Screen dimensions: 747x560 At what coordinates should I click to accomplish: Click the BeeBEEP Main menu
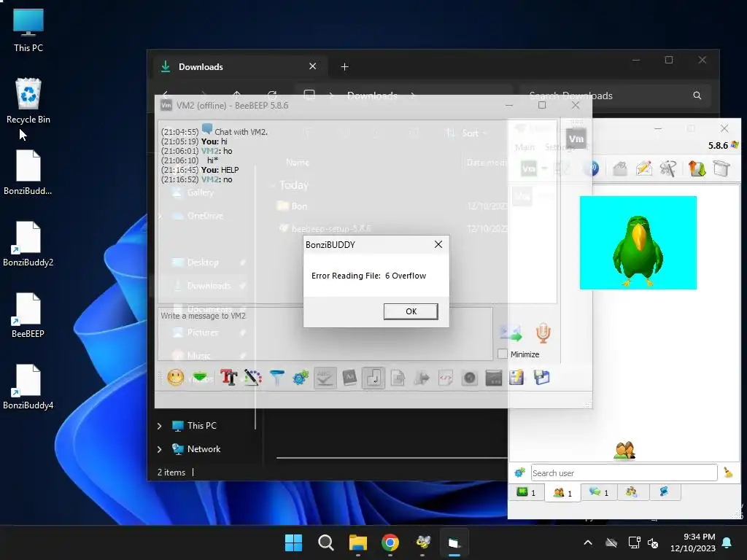pyautogui.click(x=525, y=147)
